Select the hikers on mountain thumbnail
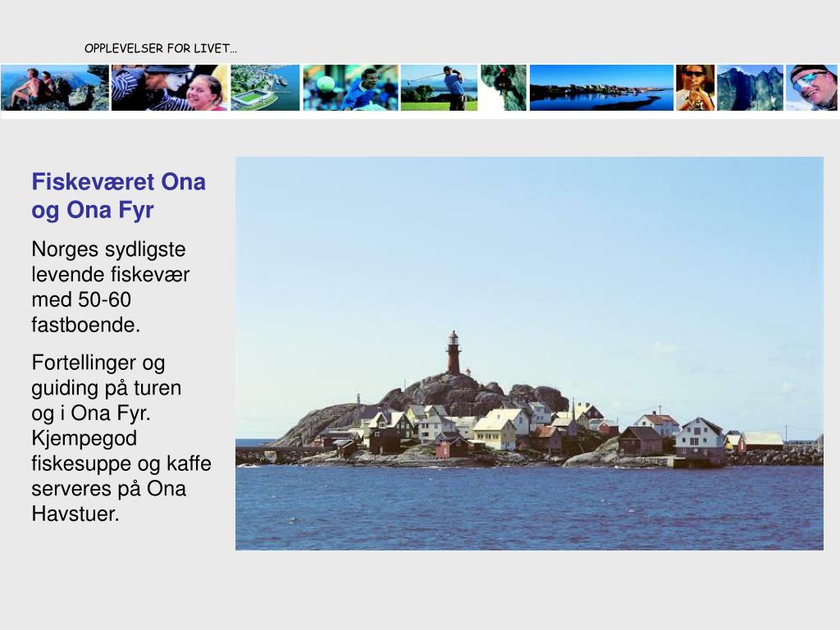The image size is (840, 630). 55,88
